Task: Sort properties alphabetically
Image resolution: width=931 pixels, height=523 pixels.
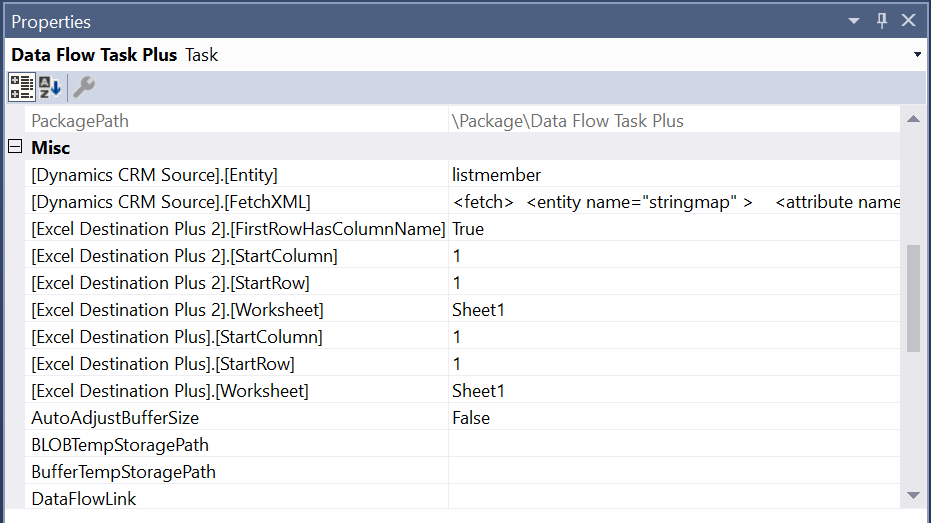Action: pyautogui.click(x=50, y=87)
